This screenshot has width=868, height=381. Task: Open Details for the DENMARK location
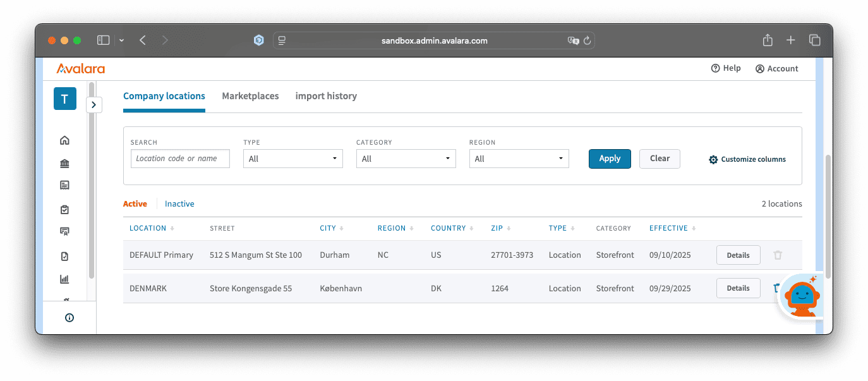[738, 288]
